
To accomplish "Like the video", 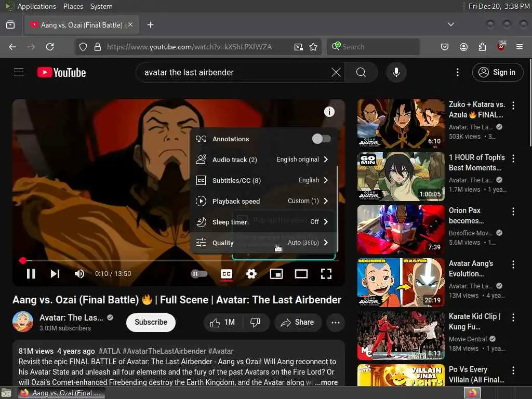I will (223, 322).
